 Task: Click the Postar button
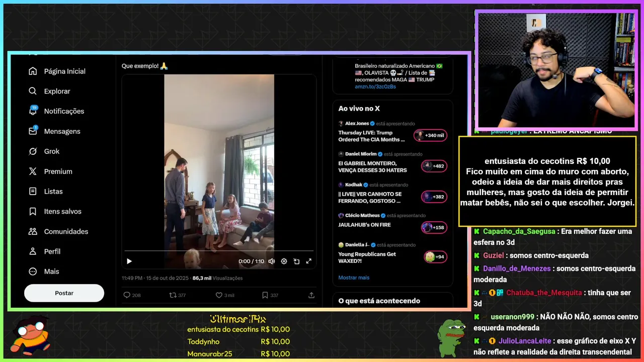point(64,293)
